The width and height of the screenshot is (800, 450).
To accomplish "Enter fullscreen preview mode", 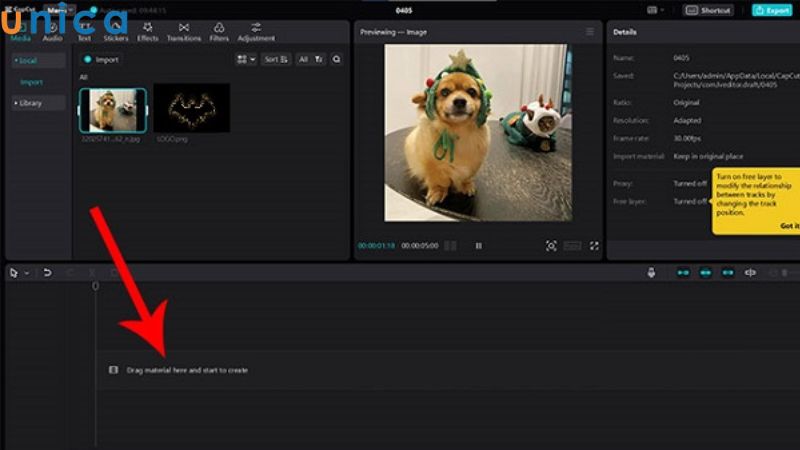I will click(594, 245).
